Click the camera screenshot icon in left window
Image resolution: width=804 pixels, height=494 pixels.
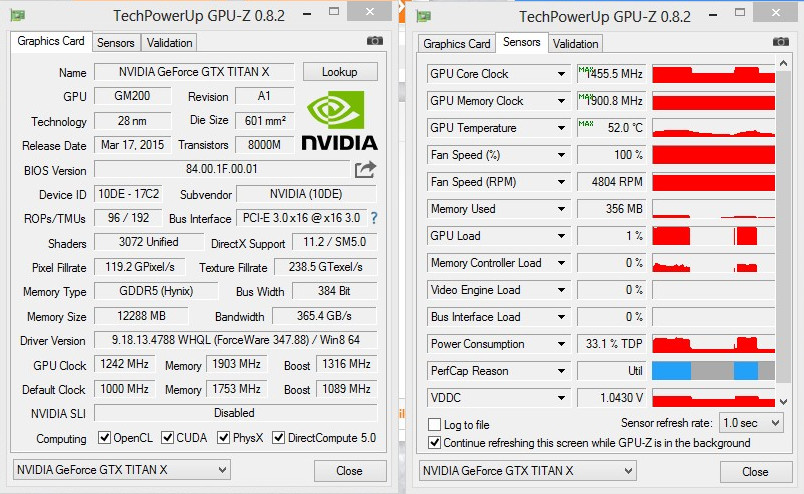point(375,41)
